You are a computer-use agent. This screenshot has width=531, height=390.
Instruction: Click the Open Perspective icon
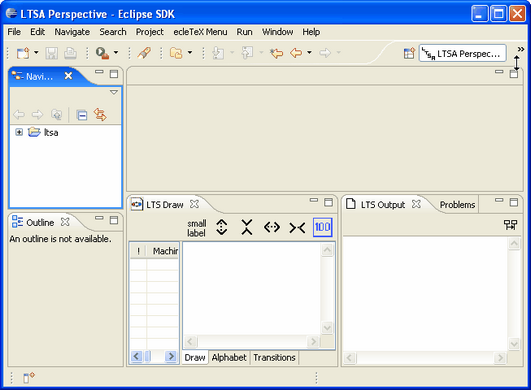pos(409,53)
